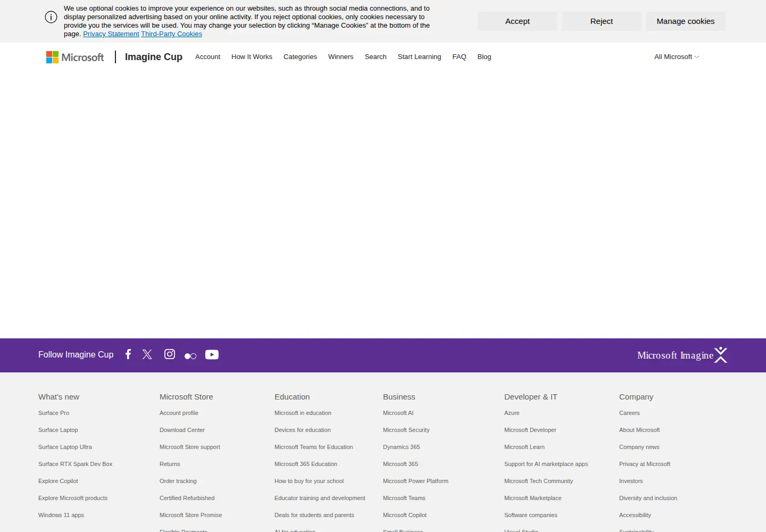Image resolution: width=766 pixels, height=532 pixels.
Task: Click the Microsoft logo in header
Action: click(75, 57)
